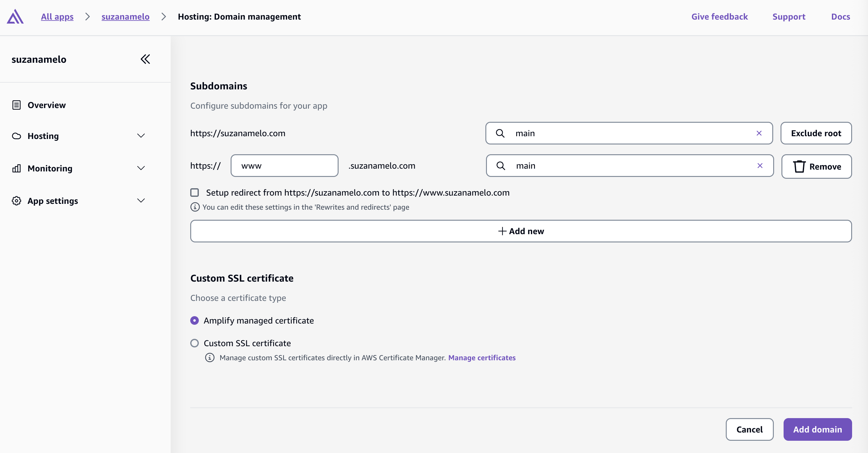Click the App settings gear icon
This screenshot has width=868, height=453.
click(16, 200)
